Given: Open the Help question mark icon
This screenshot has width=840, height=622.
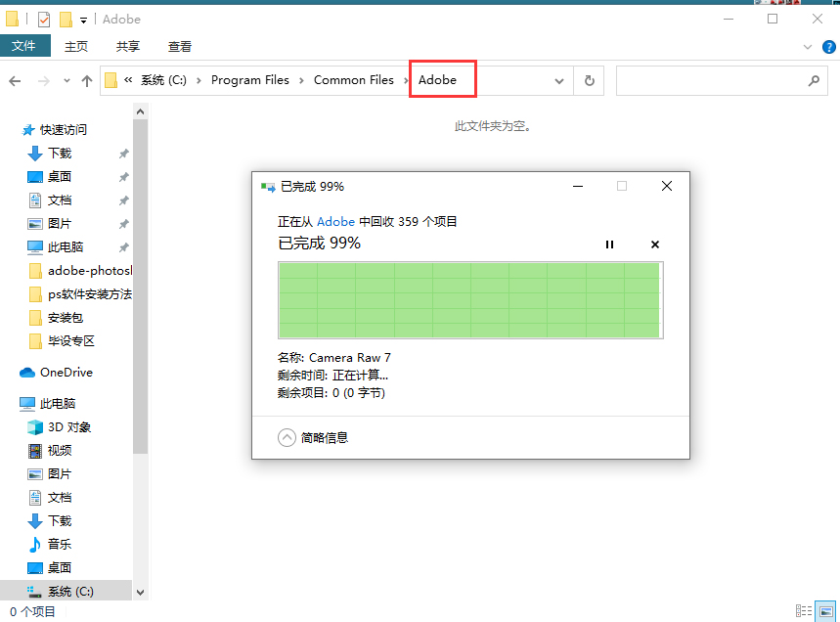Looking at the screenshot, I should tap(828, 47).
